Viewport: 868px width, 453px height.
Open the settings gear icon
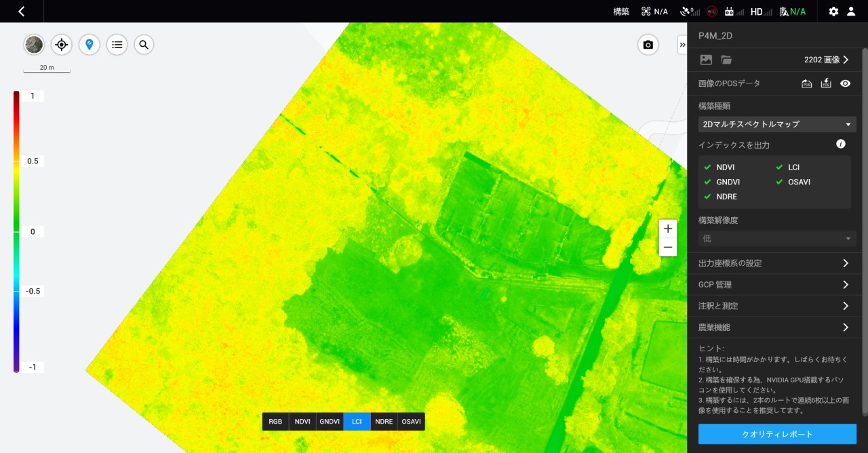tap(833, 12)
